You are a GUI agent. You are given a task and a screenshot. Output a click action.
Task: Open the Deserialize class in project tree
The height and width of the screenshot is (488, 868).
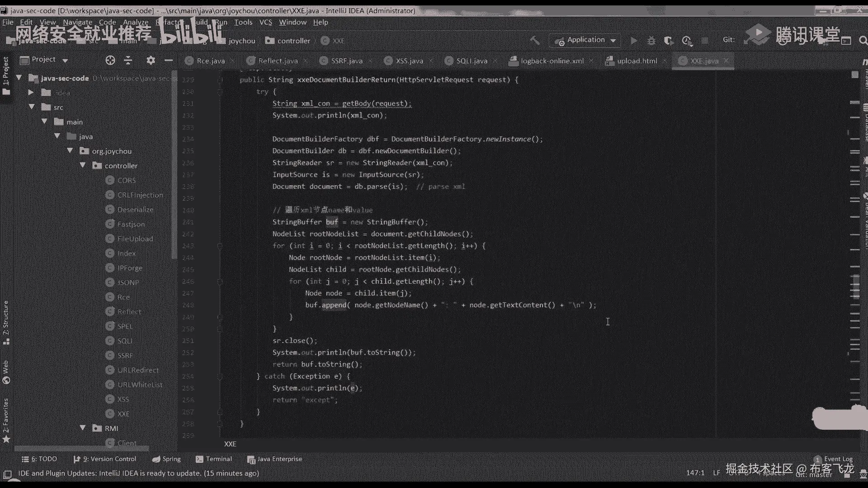[135, 210]
